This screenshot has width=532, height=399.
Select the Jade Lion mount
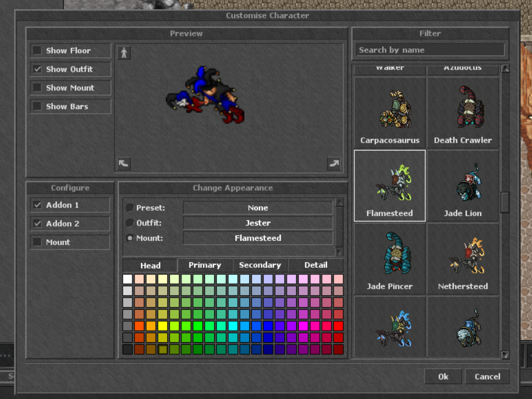[x=463, y=186]
